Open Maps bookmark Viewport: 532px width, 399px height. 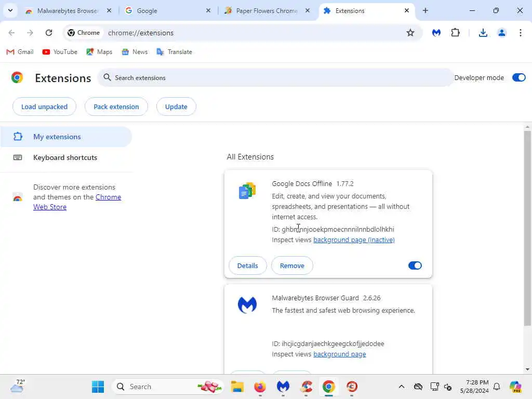click(99, 52)
